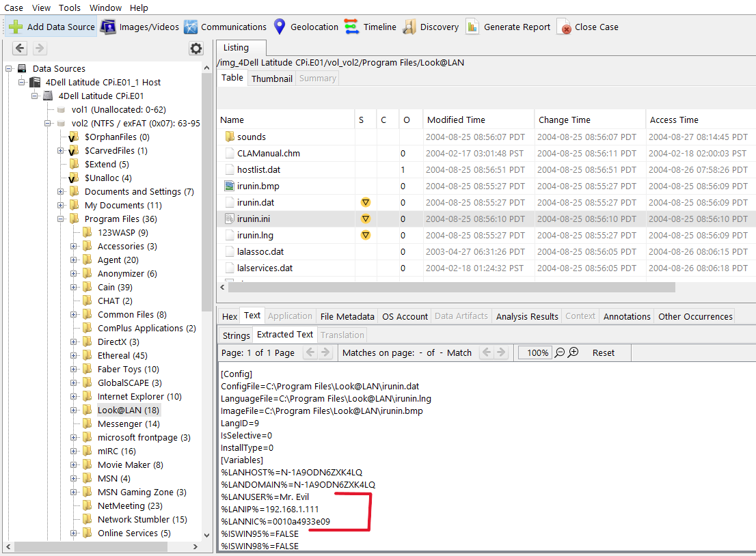Click the Generate Report icon
Screen dimensions: 756x556
point(472,27)
